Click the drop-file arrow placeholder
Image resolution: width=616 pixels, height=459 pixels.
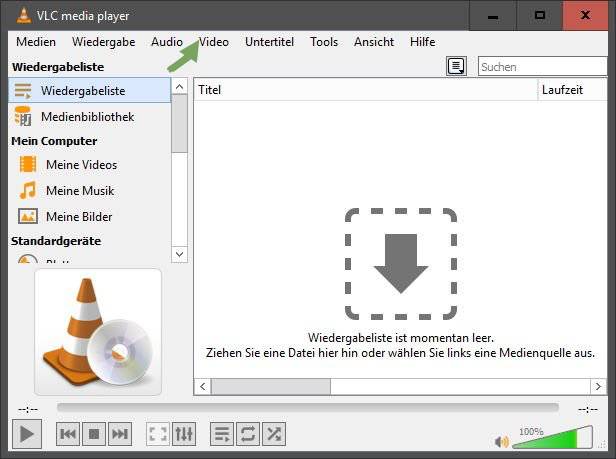click(401, 264)
